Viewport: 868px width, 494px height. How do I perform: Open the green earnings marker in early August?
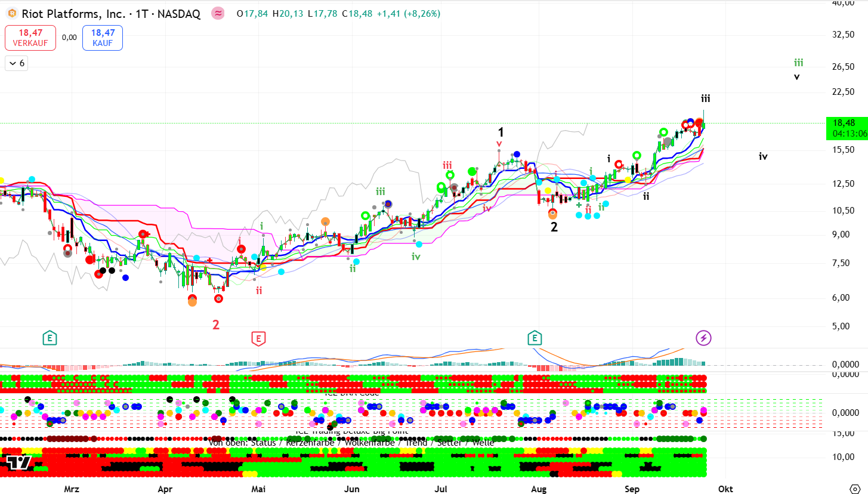[535, 339]
